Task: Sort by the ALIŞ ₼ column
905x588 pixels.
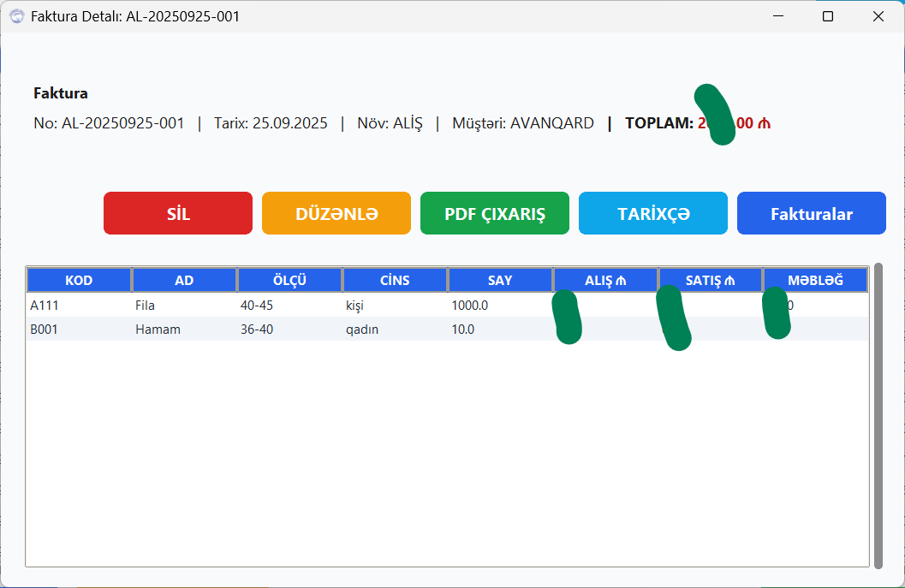Action: (605, 279)
